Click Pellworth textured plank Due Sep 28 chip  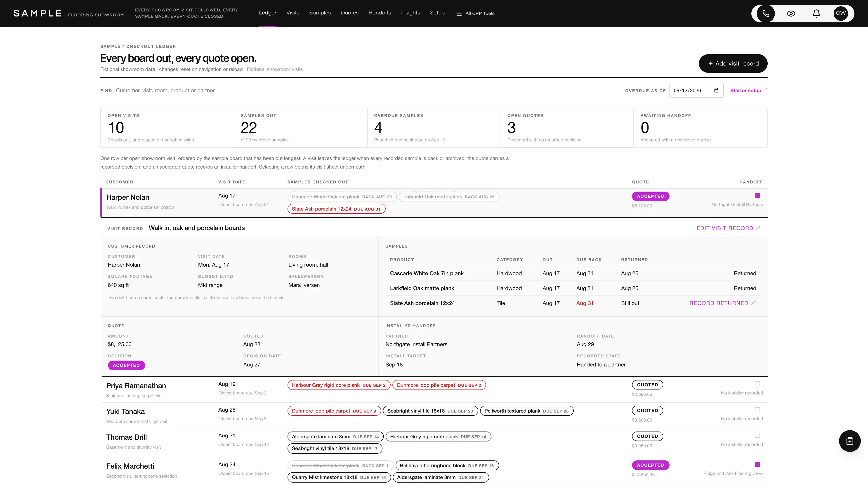pos(526,411)
